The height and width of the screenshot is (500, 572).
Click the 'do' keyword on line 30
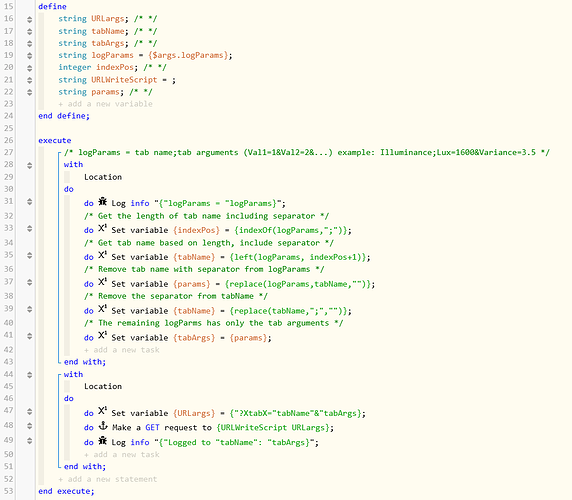point(69,189)
